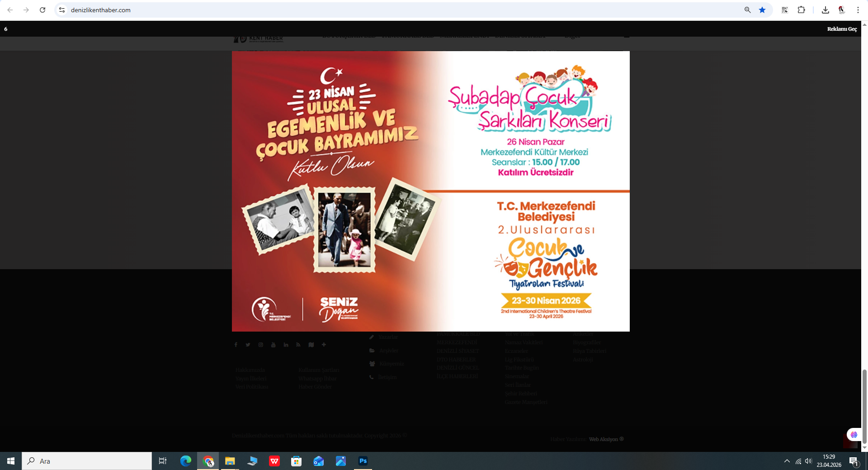868x470 pixels.
Task: Show hidden system tray icons
Action: [x=787, y=461]
